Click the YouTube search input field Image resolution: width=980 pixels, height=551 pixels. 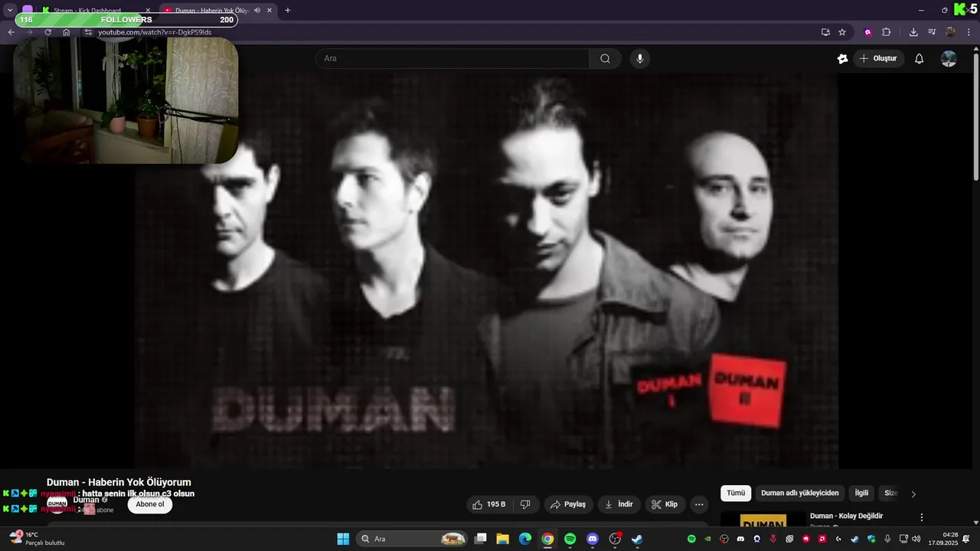point(452,59)
